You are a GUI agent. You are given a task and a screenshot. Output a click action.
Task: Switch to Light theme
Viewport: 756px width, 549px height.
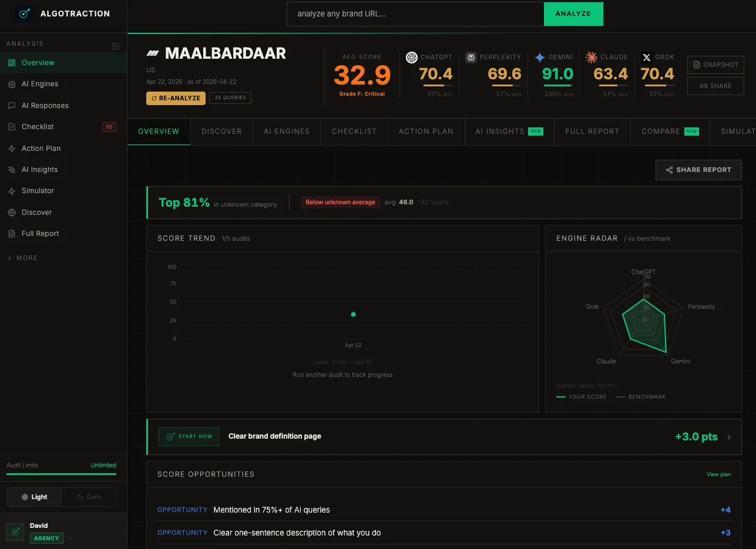(34, 497)
